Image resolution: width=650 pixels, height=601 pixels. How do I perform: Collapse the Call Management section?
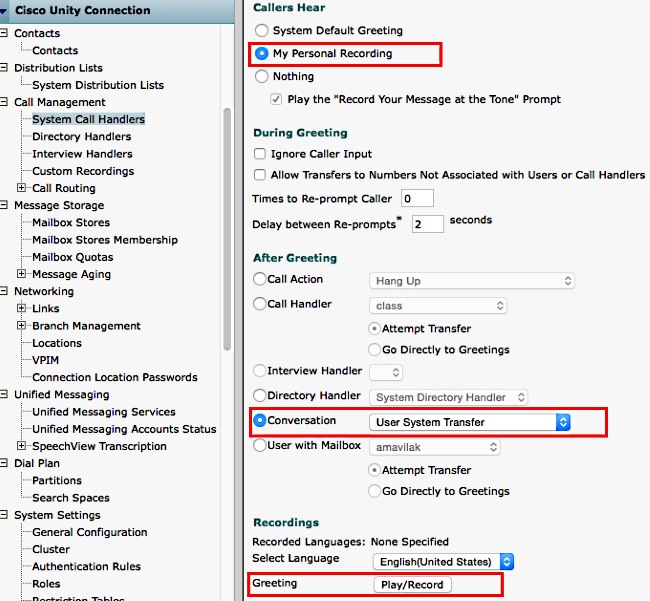5,102
